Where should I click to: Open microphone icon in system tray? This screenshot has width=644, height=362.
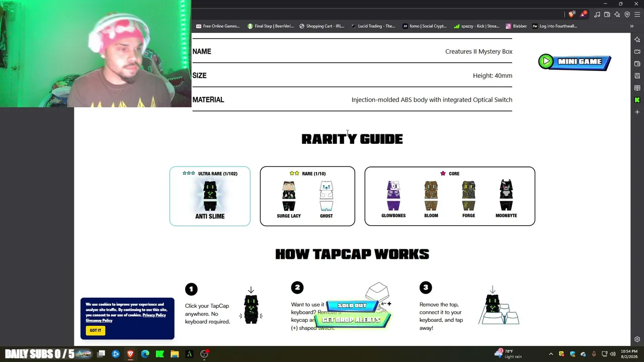[594, 354]
